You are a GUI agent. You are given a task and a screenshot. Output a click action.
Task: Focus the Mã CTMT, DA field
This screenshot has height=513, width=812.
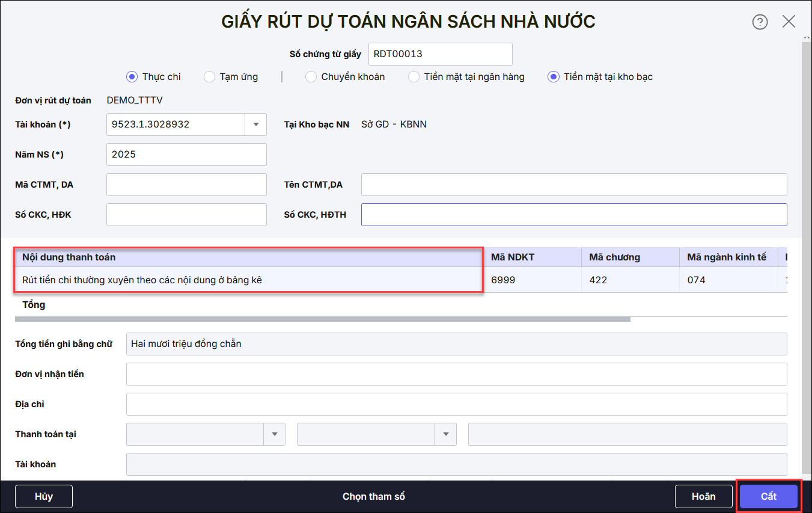186,185
